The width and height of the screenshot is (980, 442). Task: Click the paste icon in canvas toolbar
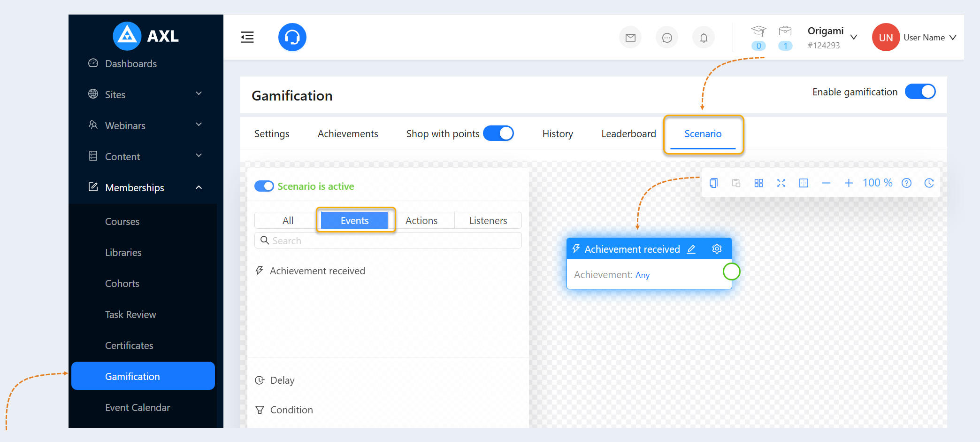[736, 183]
